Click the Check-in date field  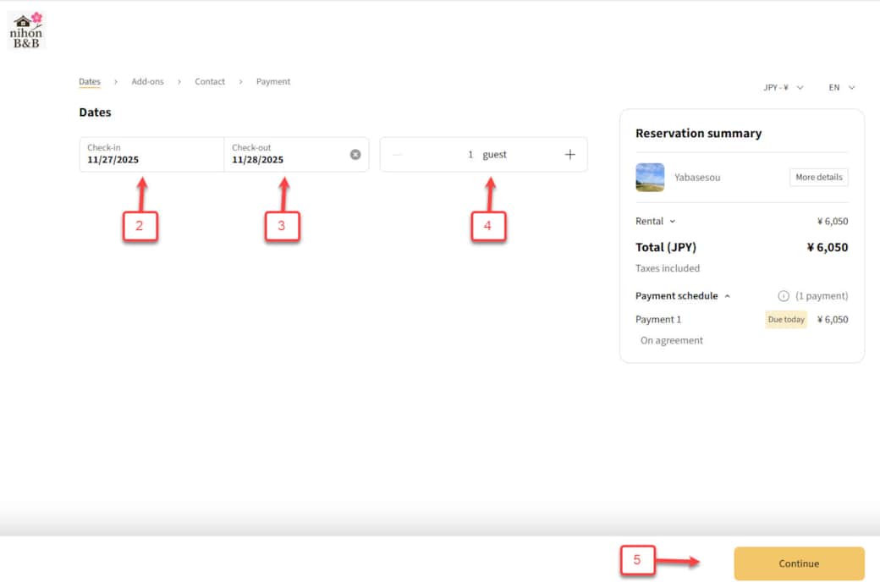(151, 155)
